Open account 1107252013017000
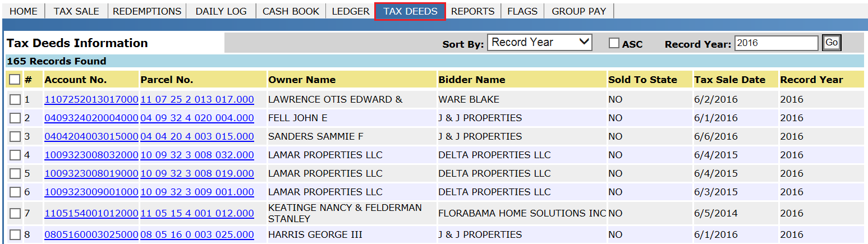Screen dimensions: 868x244 (x=91, y=100)
